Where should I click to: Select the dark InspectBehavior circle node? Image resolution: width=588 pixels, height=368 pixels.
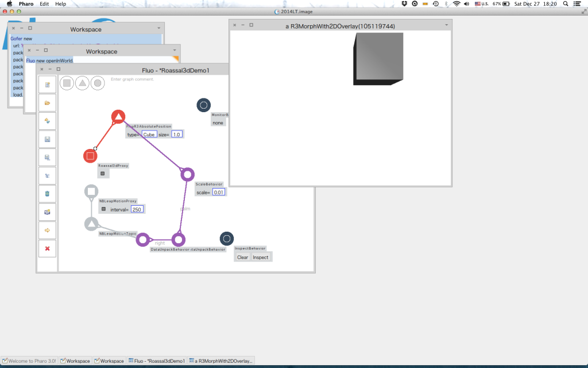point(226,239)
